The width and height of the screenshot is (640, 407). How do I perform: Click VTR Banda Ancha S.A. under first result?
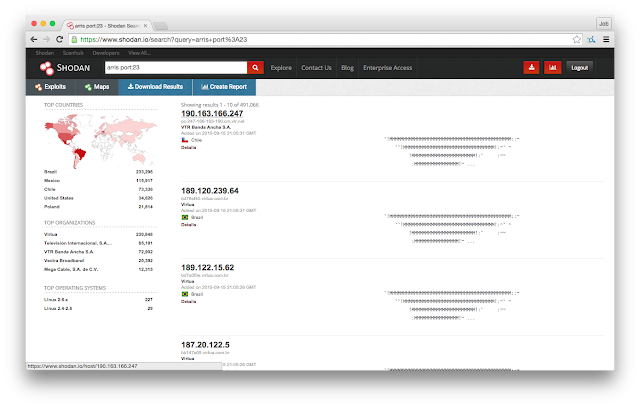pyautogui.click(x=206, y=127)
